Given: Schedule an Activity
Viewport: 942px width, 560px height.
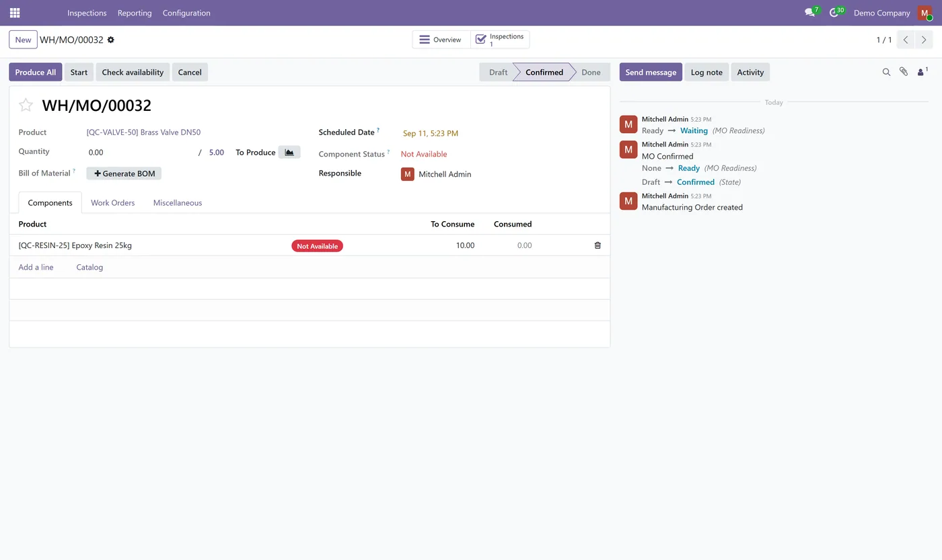Looking at the screenshot, I should (750, 72).
